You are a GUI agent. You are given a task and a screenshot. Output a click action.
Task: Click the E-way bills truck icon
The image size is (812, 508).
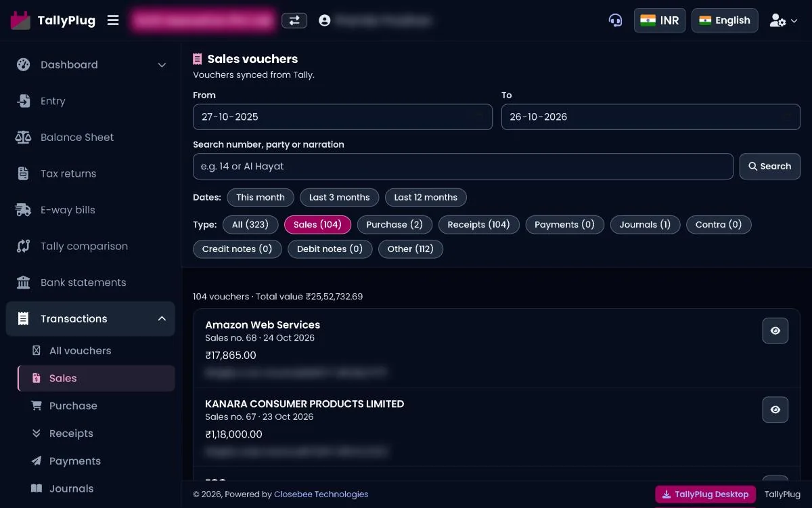coord(24,210)
